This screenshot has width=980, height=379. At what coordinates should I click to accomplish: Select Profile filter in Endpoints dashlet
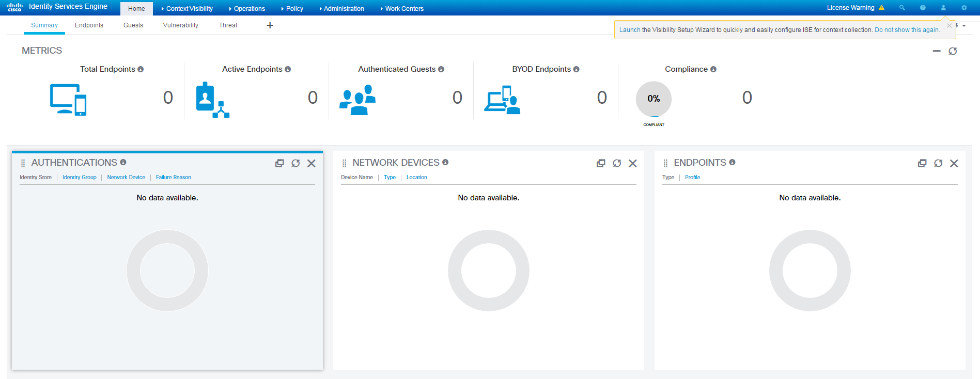[x=693, y=177]
